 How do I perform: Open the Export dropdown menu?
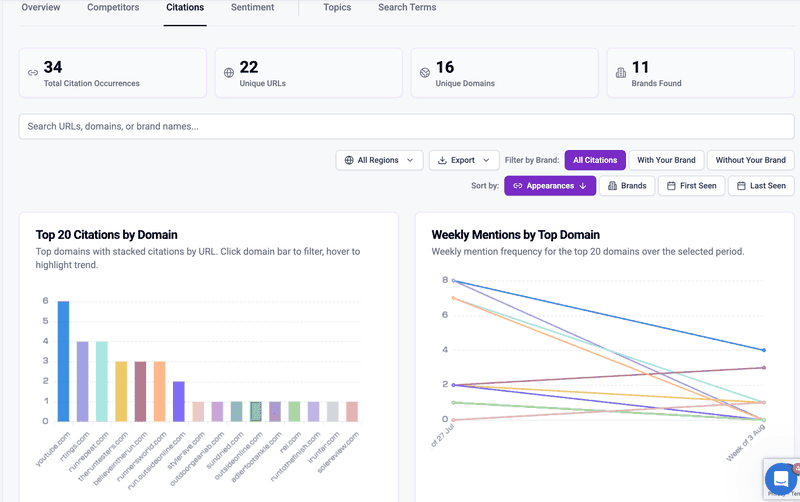pos(464,160)
